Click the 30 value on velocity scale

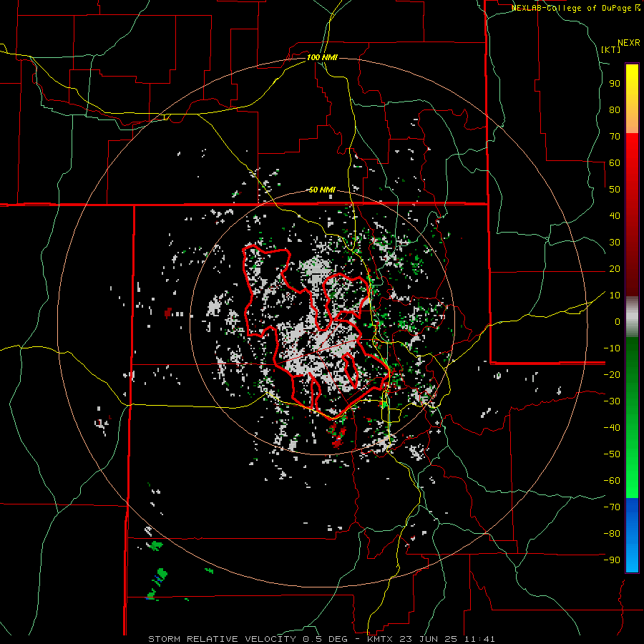(x=615, y=243)
